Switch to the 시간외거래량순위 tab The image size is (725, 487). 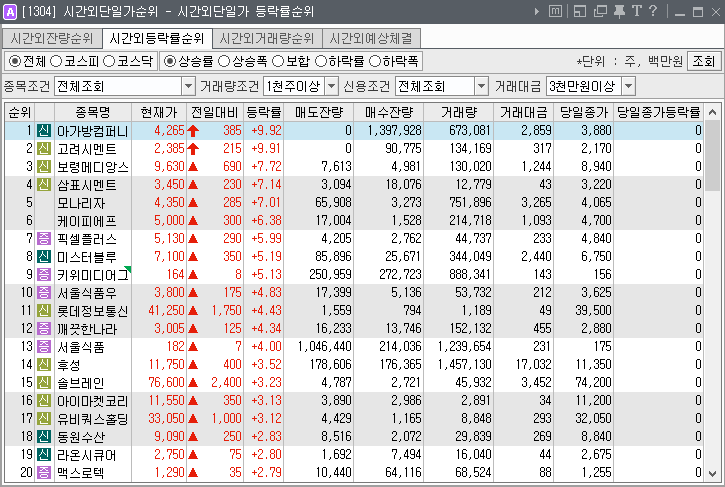pyautogui.click(x=267, y=38)
